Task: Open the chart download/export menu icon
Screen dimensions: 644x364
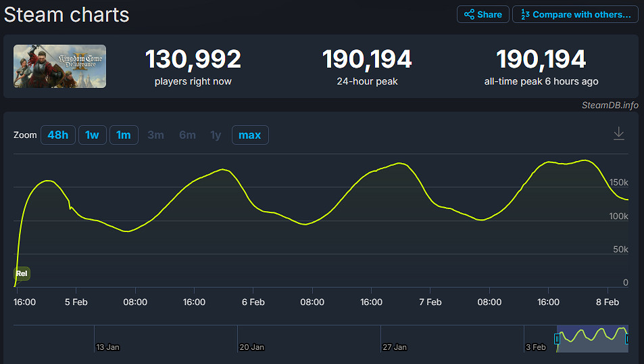Action: click(618, 134)
